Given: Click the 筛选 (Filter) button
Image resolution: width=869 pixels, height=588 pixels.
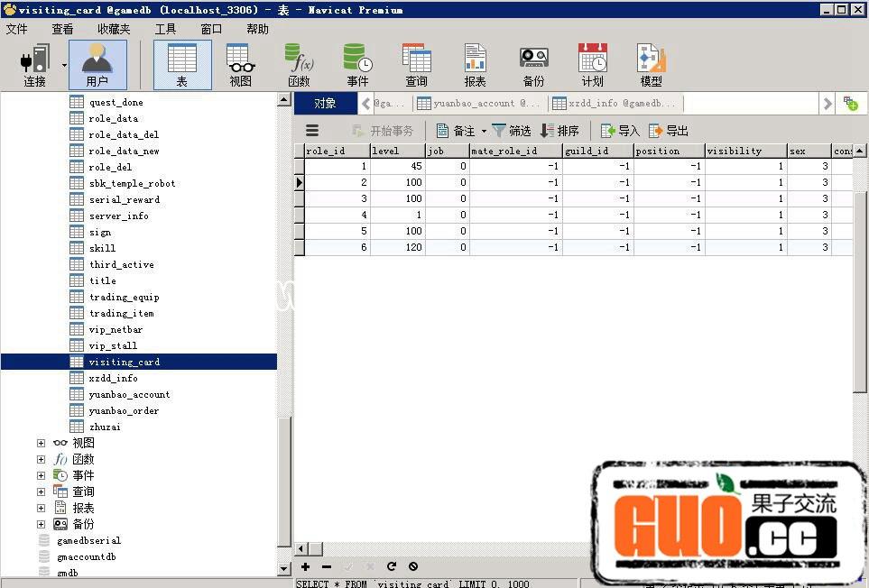Looking at the screenshot, I should pos(511,131).
